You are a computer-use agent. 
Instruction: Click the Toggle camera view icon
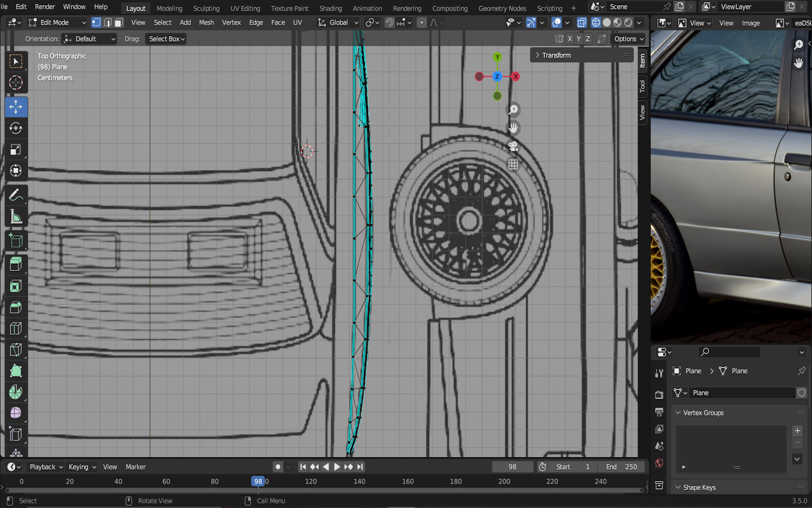tap(513, 147)
